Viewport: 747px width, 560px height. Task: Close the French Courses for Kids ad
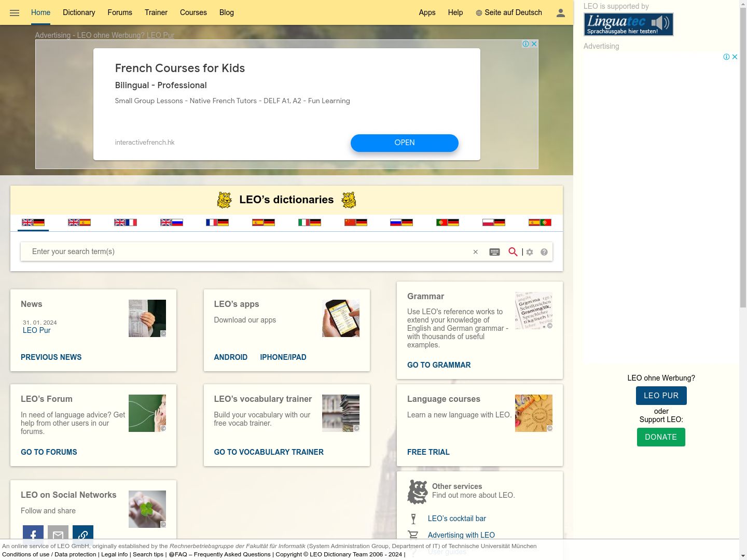(x=534, y=44)
